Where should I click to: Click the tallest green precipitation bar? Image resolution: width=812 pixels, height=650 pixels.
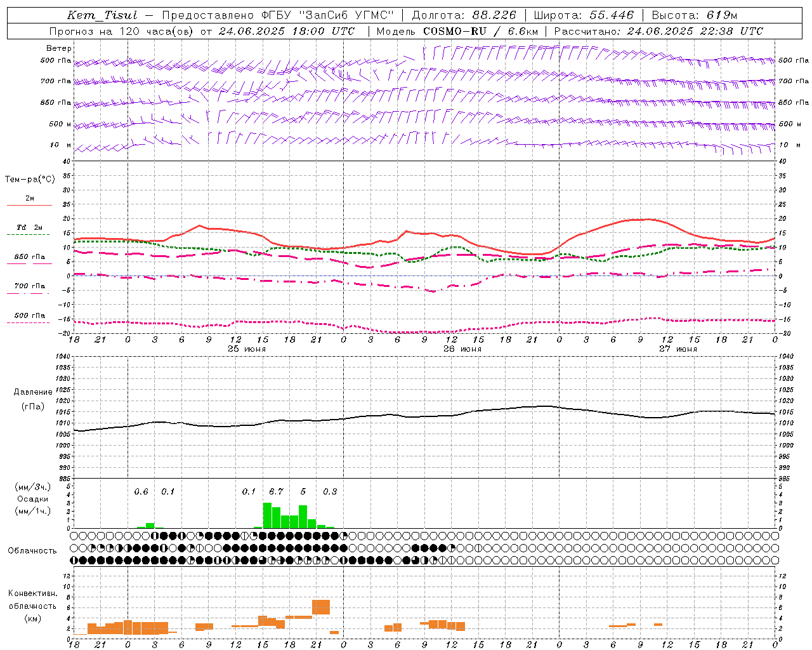(267, 515)
